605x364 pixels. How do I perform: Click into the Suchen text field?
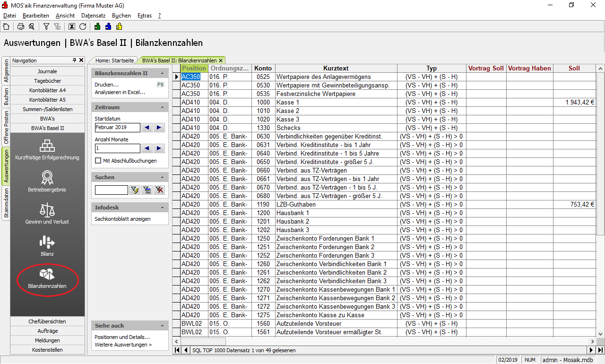(x=112, y=190)
